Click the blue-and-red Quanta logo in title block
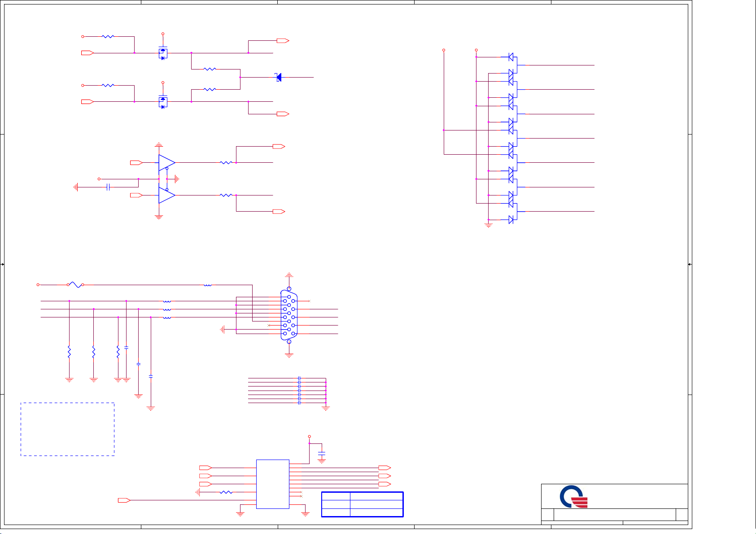This screenshot has height=534, width=756. 574,497
